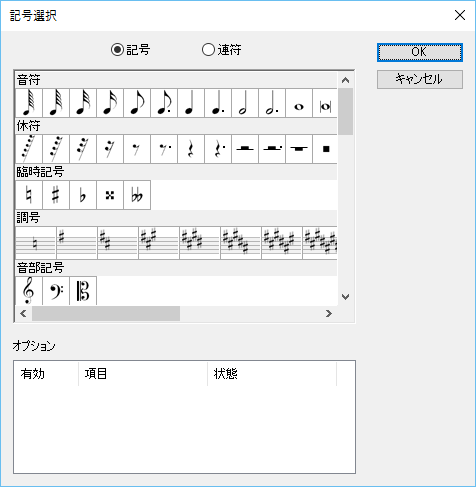Pick the treble clef symbol

(29, 290)
